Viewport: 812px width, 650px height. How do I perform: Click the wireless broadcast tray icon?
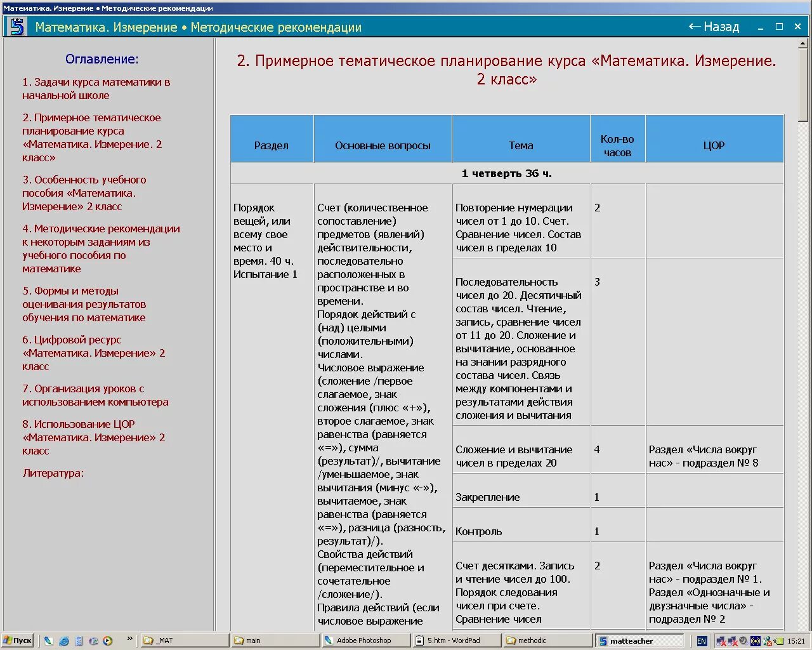tap(755, 640)
